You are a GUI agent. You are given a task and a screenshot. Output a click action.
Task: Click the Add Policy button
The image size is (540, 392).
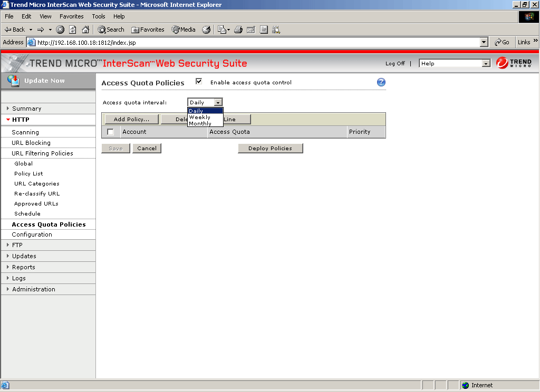pyautogui.click(x=132, y=120)
